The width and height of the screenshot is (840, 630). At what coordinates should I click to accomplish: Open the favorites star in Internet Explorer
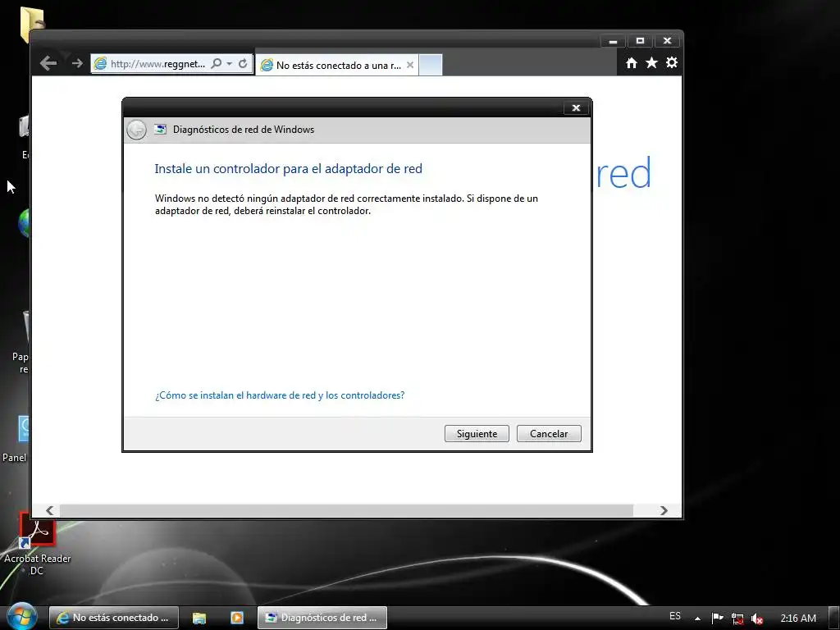[651, 63]
